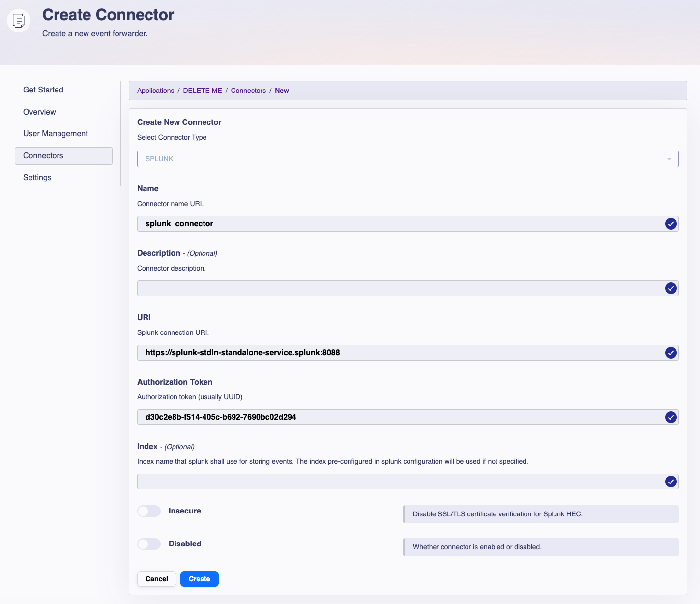The height and width of the screenshot is (604, 700).
Task: Go to DELETE ME via the breadcrumb
Action: (x=202, y=91)
